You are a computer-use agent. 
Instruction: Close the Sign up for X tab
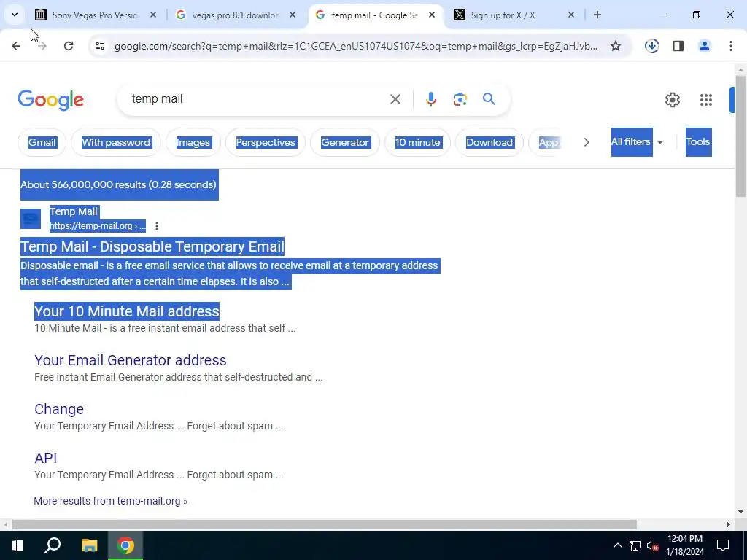pos(571,15)
